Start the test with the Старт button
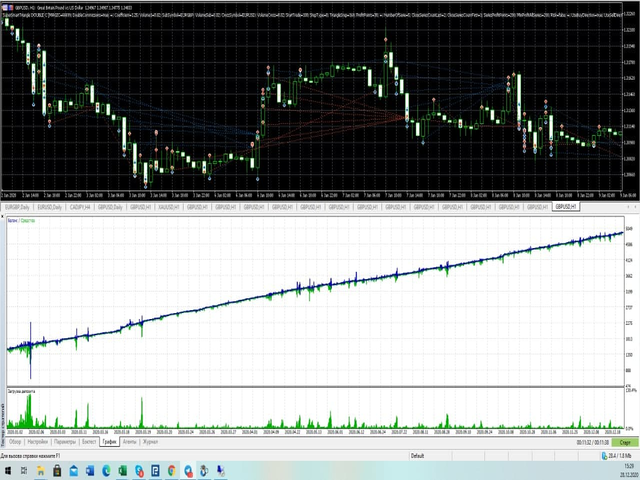 point(625,442)
